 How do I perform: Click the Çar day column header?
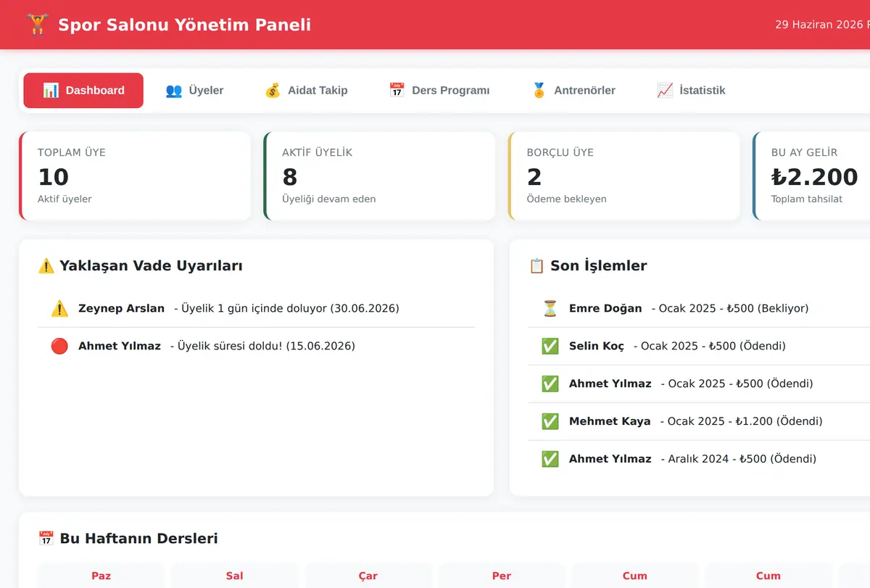(368, 576)
